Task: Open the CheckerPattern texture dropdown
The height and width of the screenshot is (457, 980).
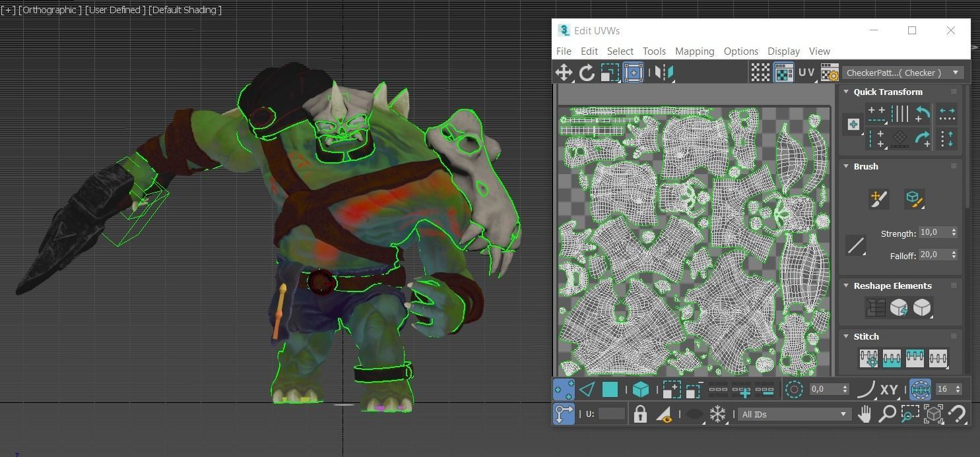Action: point(902,73)
